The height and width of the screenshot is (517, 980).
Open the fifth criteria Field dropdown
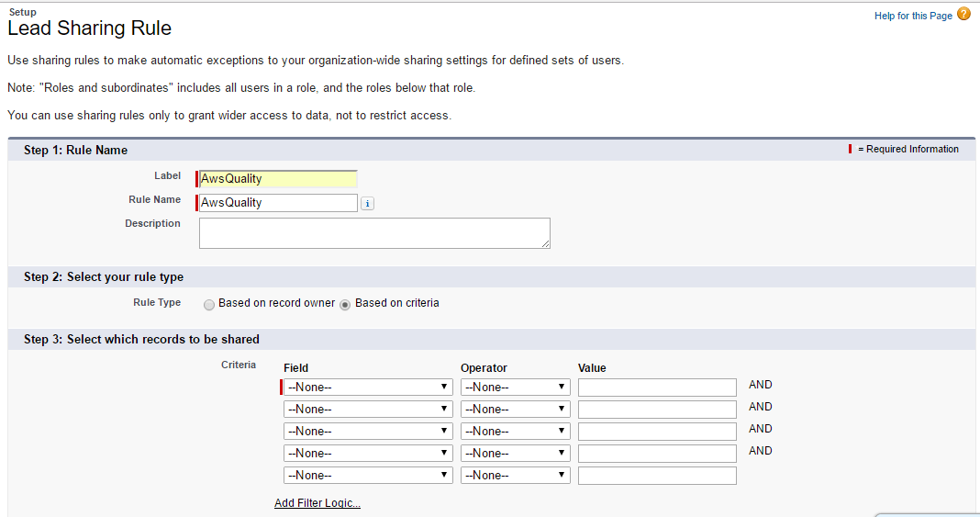click(368, 475)
